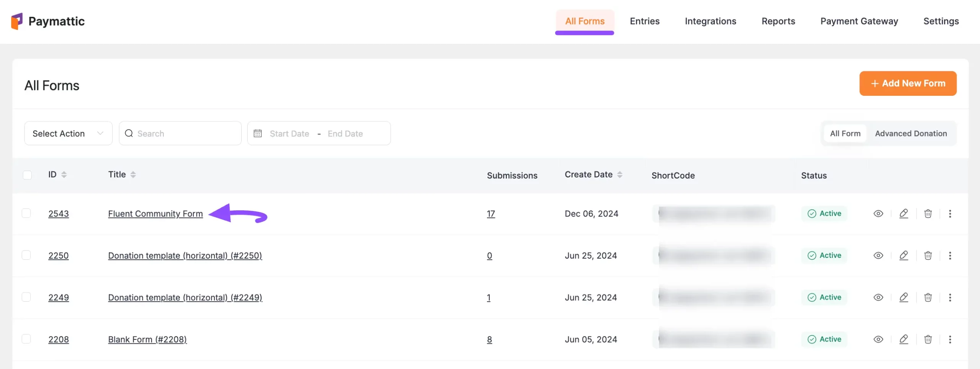
Task: Switch to the All Forms tab
Action: coord(585,21)
